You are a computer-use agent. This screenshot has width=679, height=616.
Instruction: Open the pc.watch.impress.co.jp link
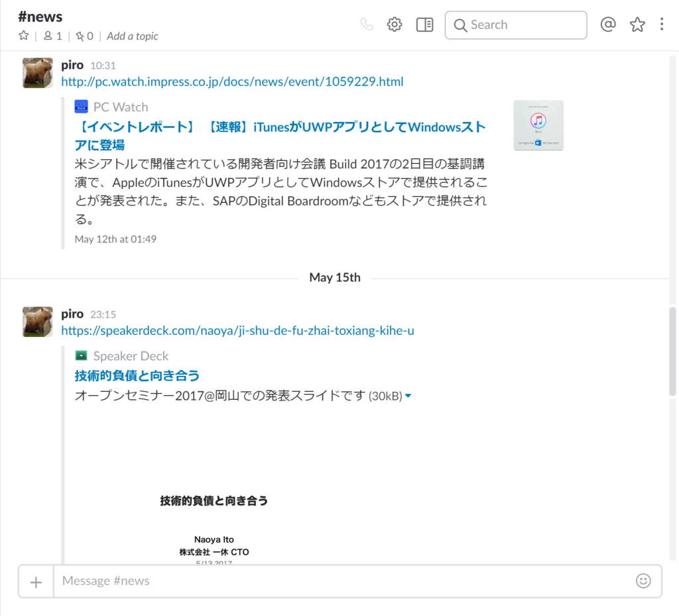pyautogui.click(x=232, y=82)
